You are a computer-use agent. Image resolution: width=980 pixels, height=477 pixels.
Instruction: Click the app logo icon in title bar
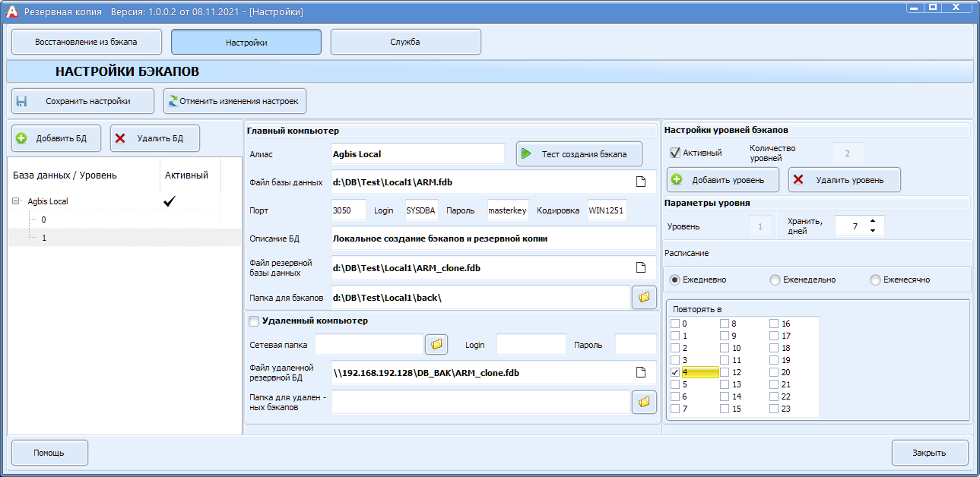tap(11, 12)
